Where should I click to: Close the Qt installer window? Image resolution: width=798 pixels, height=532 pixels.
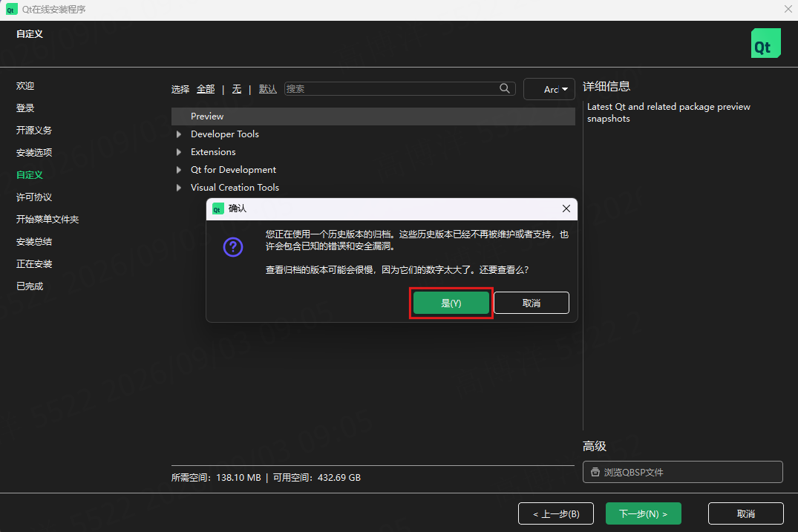pyautogui.click(x=788, y=9)
